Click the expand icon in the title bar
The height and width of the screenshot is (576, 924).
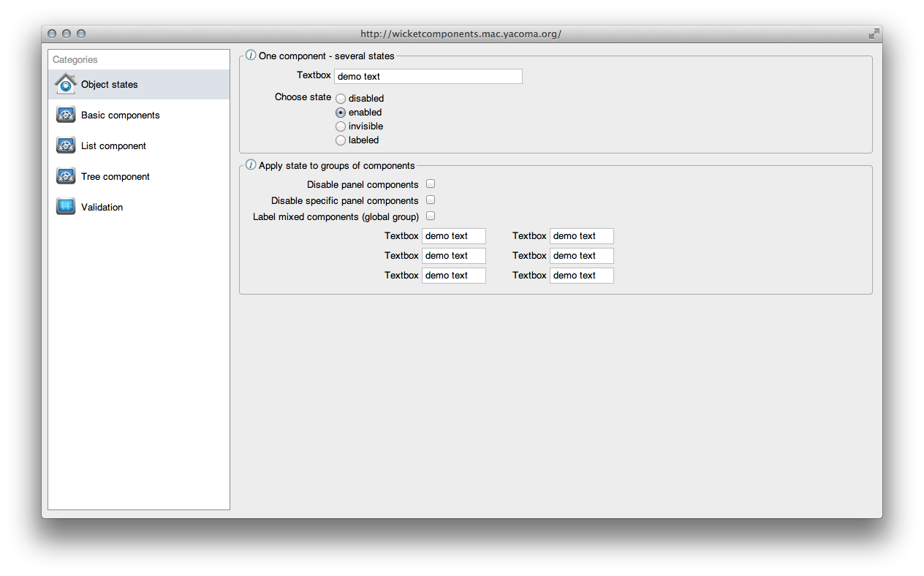point(873,33)
